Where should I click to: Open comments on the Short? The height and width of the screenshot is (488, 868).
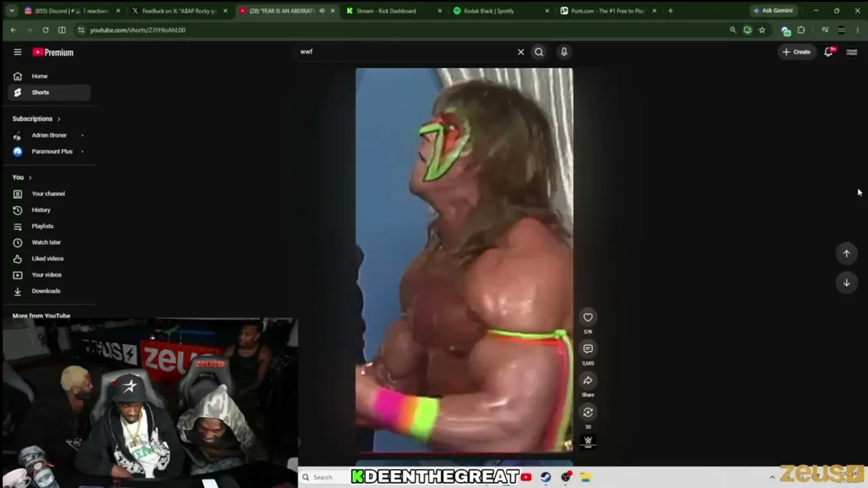tap(588, 348)
